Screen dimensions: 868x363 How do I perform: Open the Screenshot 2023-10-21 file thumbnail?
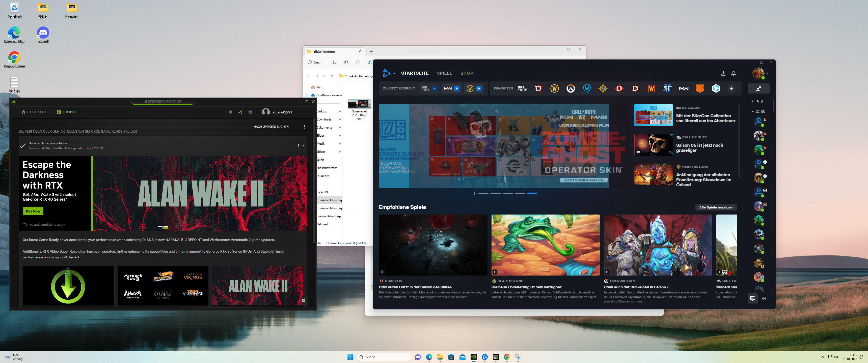pyautogui.click(x=359, y=104)
